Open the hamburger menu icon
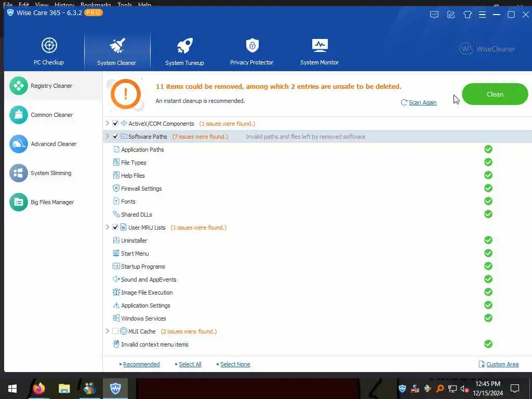 483,15
